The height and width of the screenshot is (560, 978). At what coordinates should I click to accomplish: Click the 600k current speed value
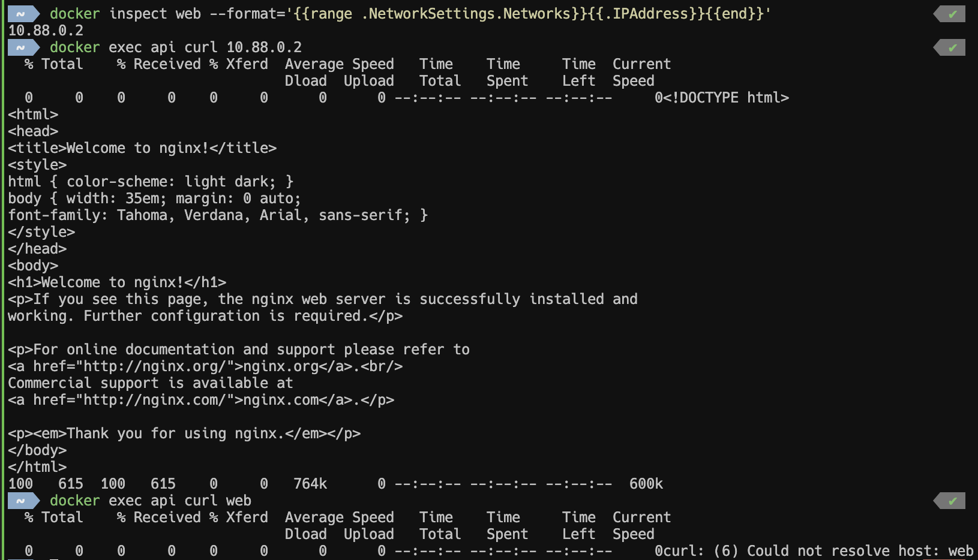(x=646, y=483)
